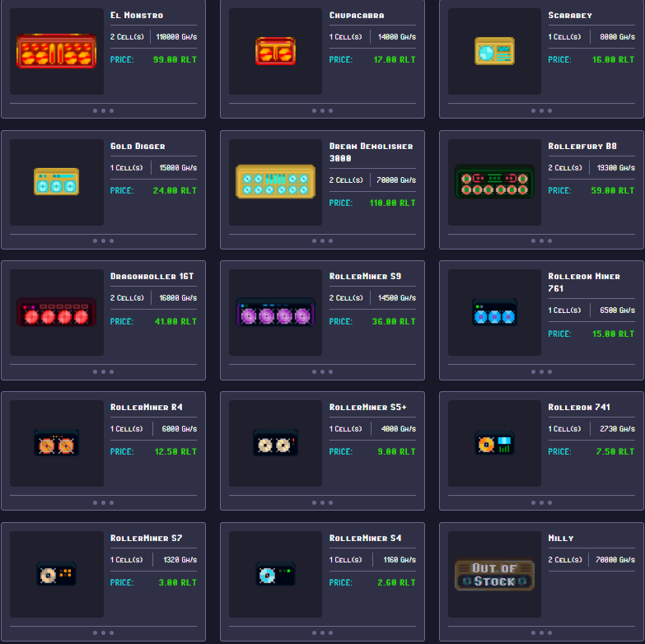Click the 2.60 RLT price
The image size is (645, 644).
396,582
